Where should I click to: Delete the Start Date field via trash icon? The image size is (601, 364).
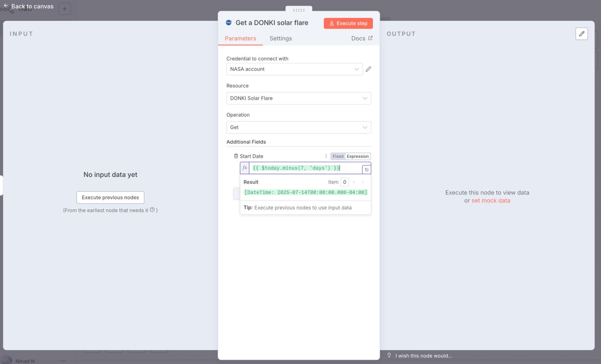coord(236,156)
